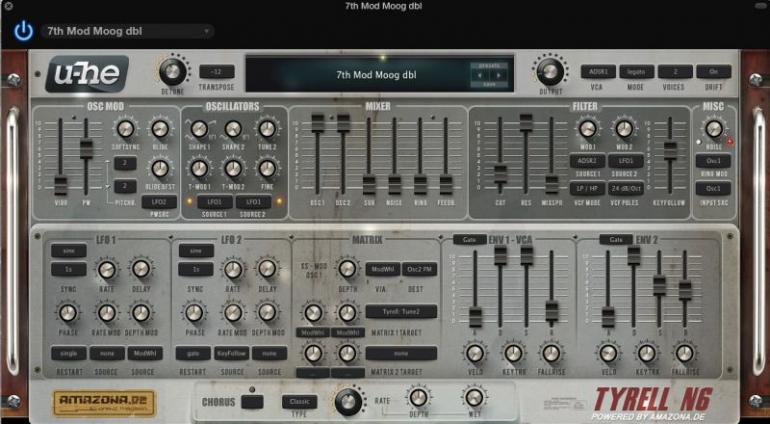Click the filter Mod 2 knob
This screenshot has height=424, width=770.
click(624, 129)
